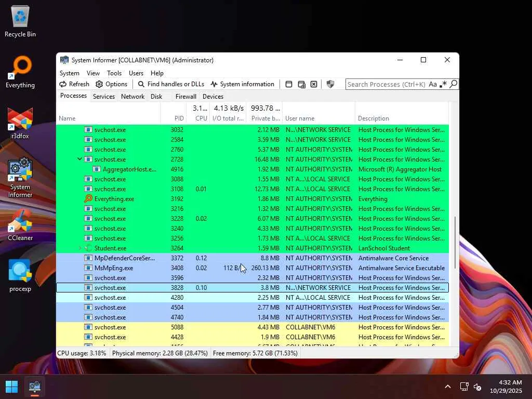Click the find window toolbar icon
The width and height of the screenshot is (532, 399).
[289, 84]
